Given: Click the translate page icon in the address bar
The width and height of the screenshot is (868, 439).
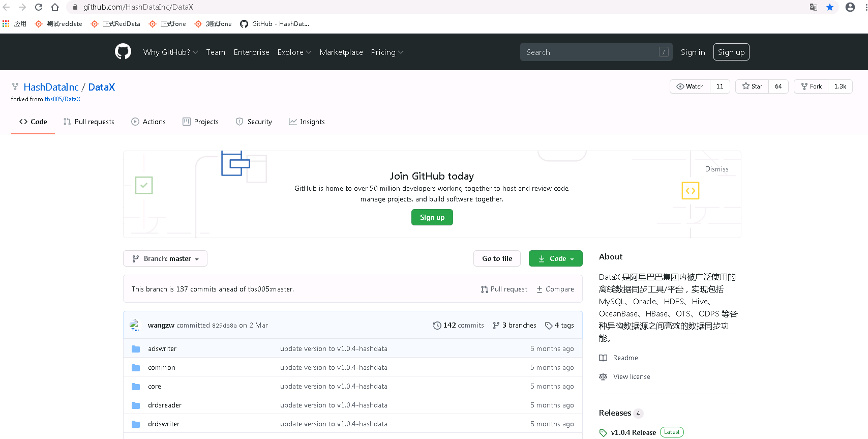Looking at the screenshot, I should 814,7.
